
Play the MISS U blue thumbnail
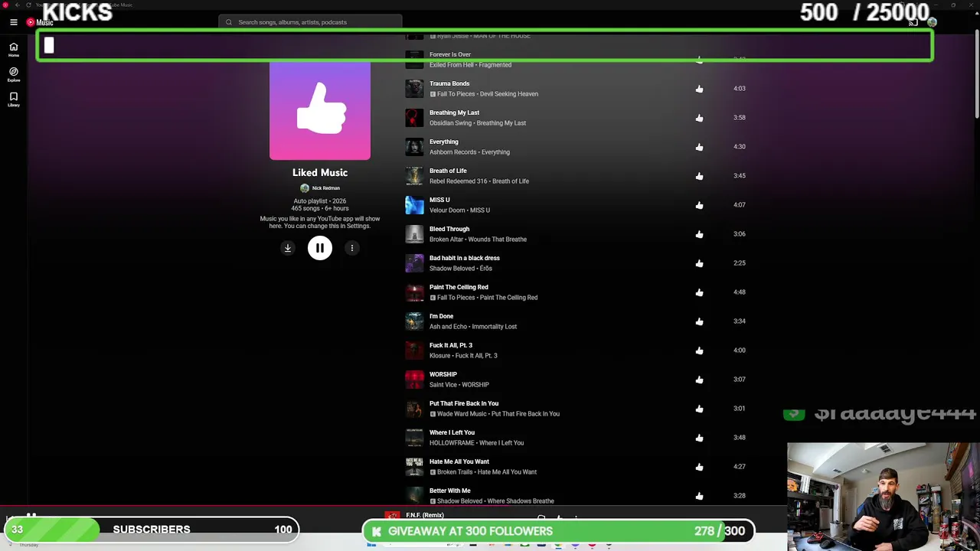pyautogui.click(x=414, y=205)
